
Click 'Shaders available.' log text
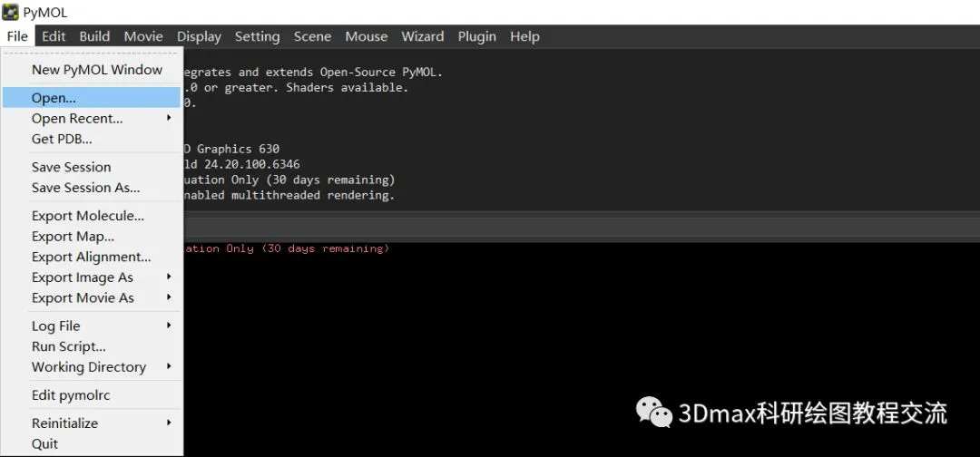coord(347,88)
